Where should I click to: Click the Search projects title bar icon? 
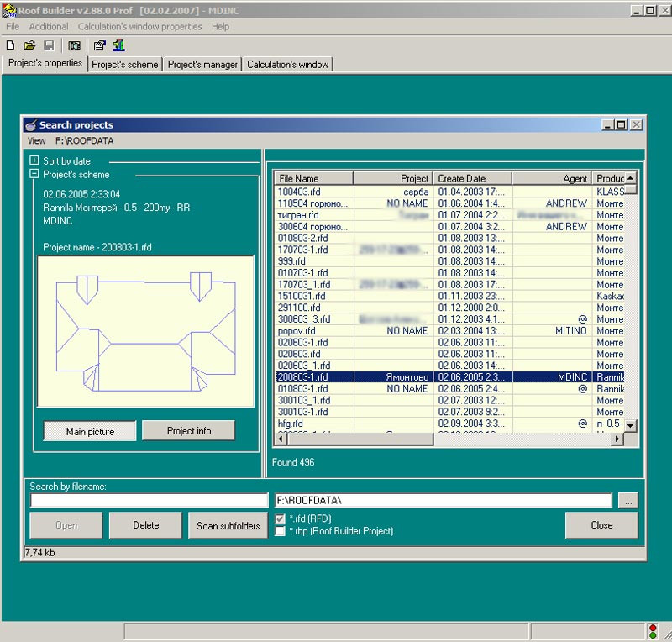click(x=31, y=125)
